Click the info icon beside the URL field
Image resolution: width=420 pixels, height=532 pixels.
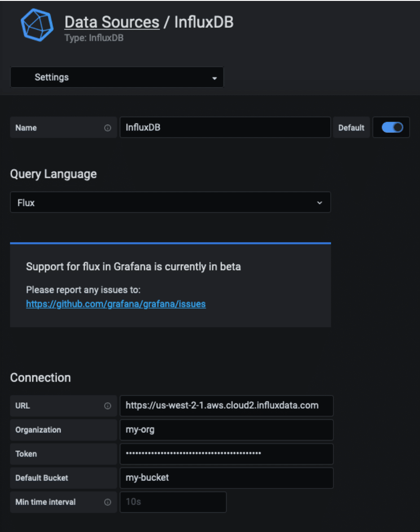(x=107, y=406)
